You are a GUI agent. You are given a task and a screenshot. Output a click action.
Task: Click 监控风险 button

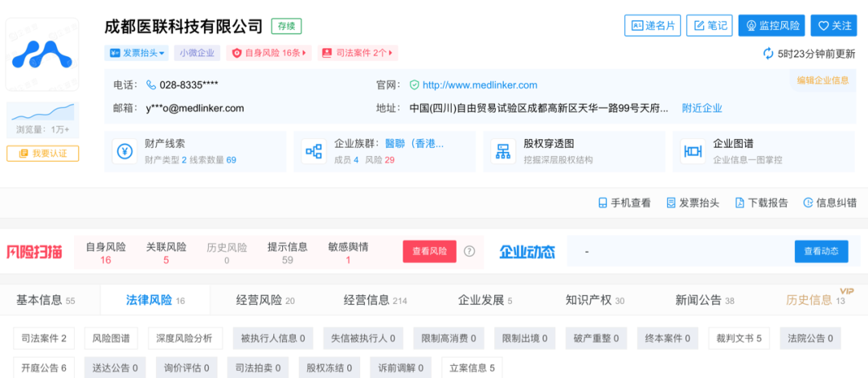click(x=772, y=26)
